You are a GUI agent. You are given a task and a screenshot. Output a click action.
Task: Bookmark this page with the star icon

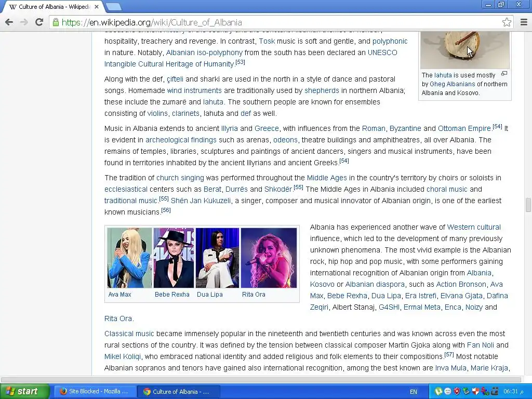point(507,22)
